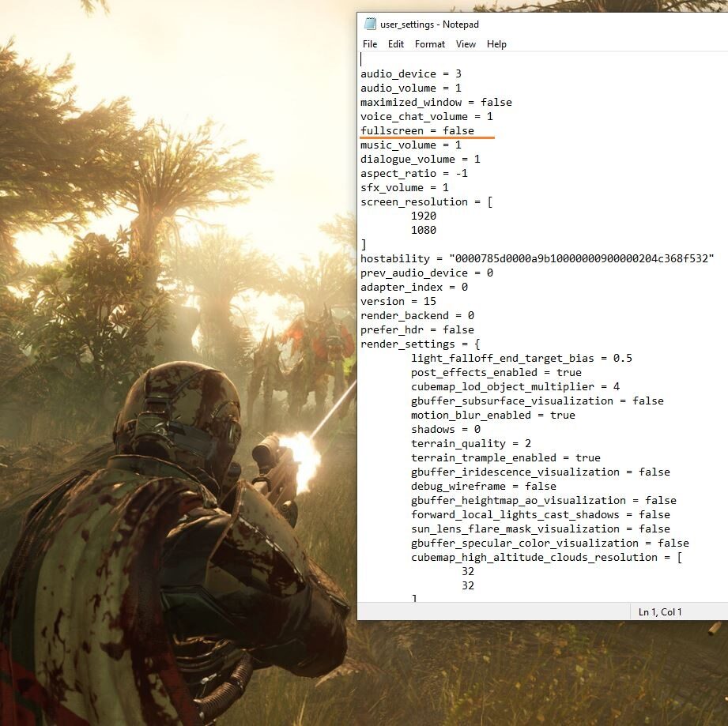
Task: Click the resolution value 1080
Action: (x=424, y=230)
